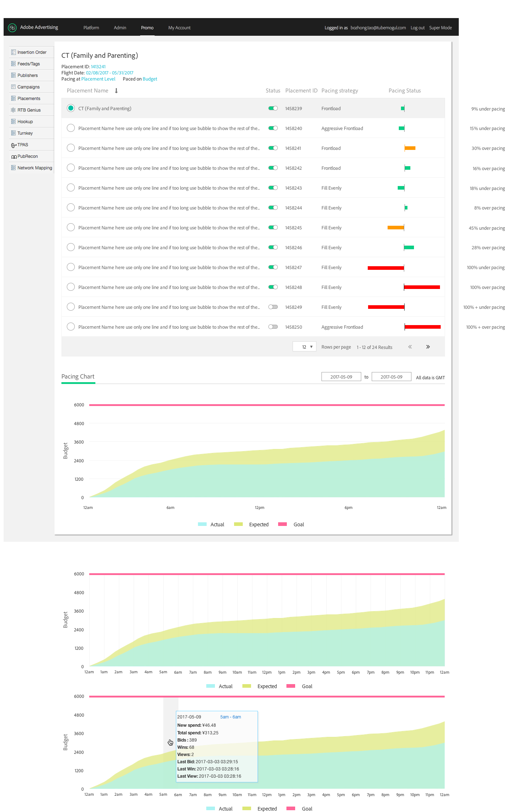
Task: Open Feeds/Tags in the sidebar
Action: click(x=32, y=64)
